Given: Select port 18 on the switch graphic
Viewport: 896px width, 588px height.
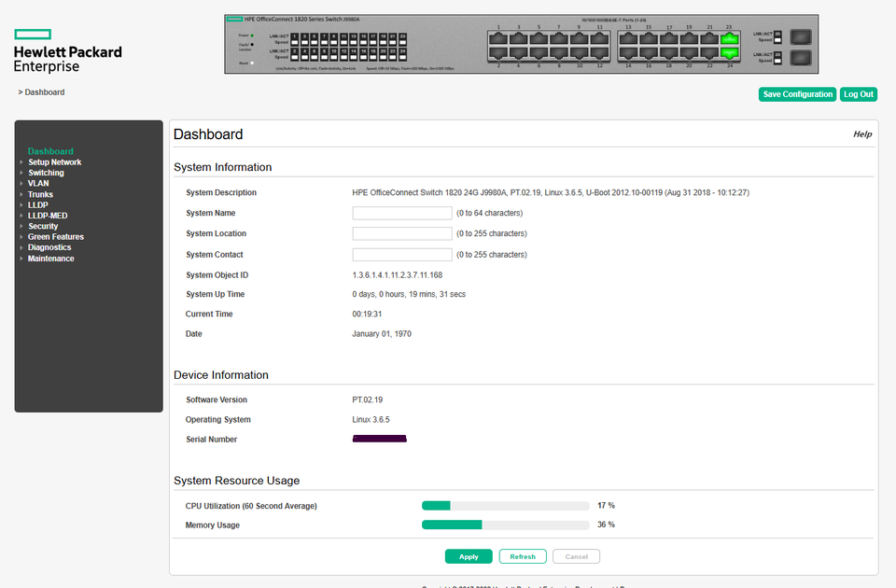Looking at the screenshot, I should (x=669, y=53).
